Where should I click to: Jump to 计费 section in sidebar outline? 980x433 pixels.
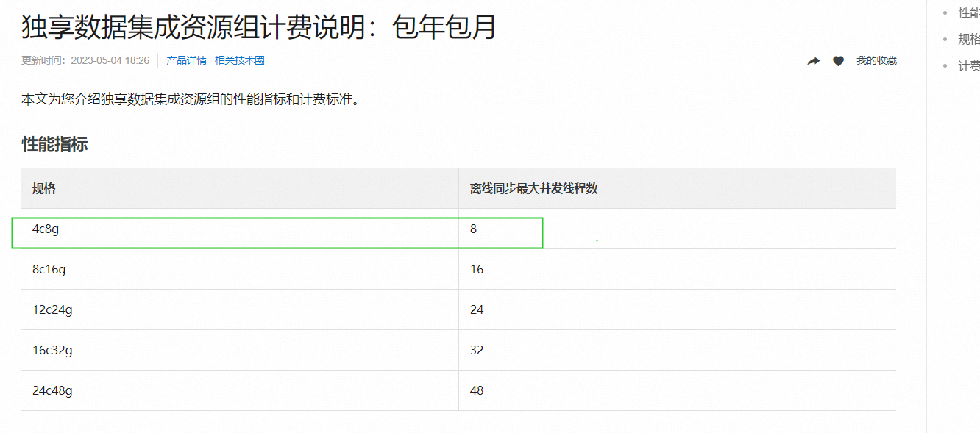pos(968,66)
